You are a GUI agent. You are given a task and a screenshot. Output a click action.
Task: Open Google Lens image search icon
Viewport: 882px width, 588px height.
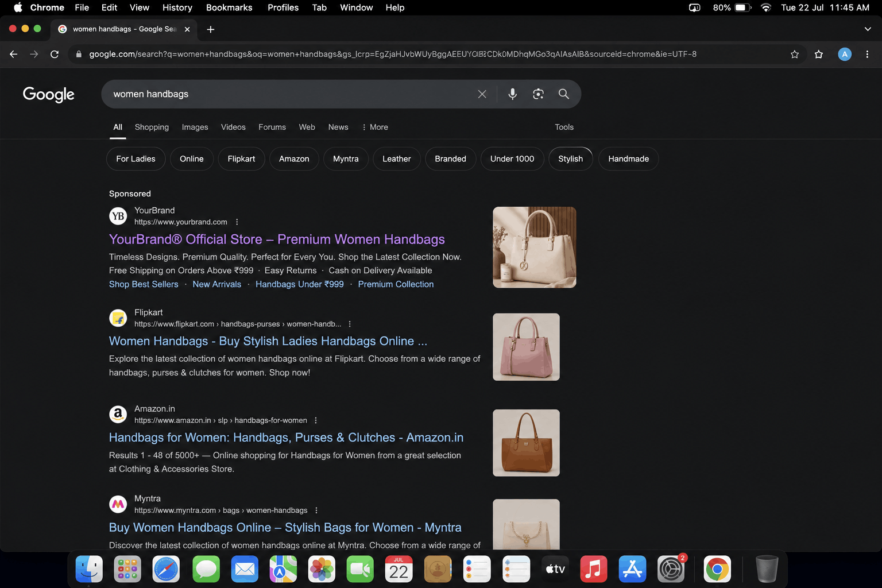[x=538, y=94]
